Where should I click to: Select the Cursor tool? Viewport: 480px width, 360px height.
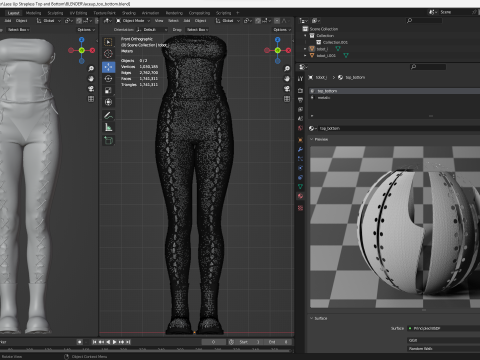pyautogui.click(x=108, y=54)
